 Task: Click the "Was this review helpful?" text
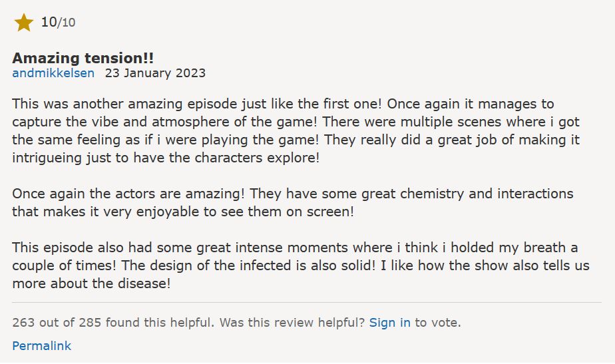pyautogui.click(x=292, y=323)
